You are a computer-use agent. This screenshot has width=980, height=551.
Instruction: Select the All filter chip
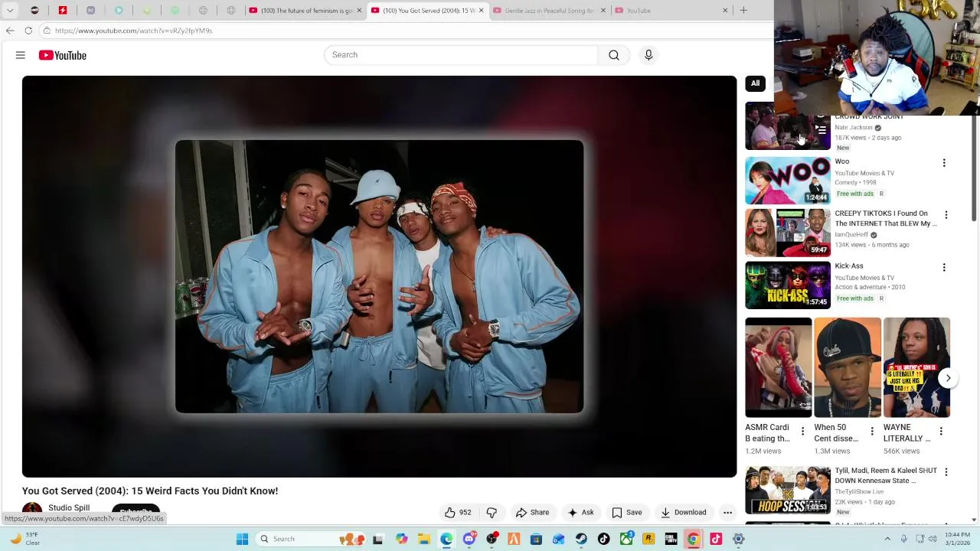click(755, 83)
